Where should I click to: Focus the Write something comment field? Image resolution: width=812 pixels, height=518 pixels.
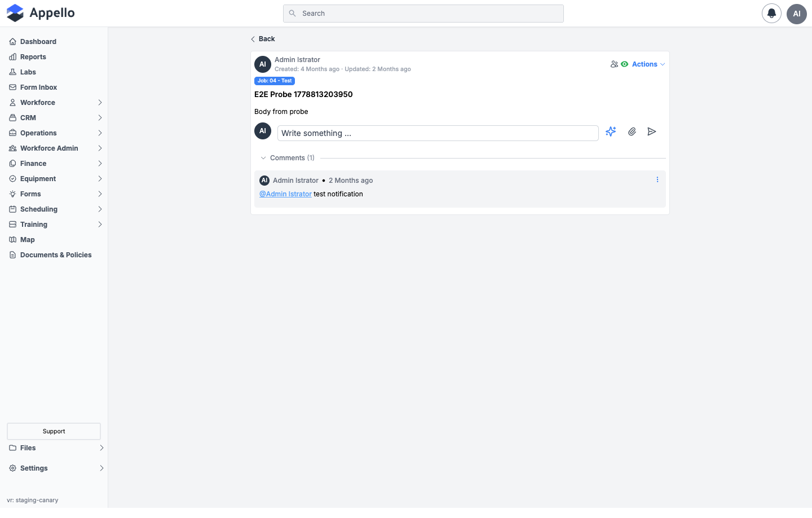click(438, 133)
